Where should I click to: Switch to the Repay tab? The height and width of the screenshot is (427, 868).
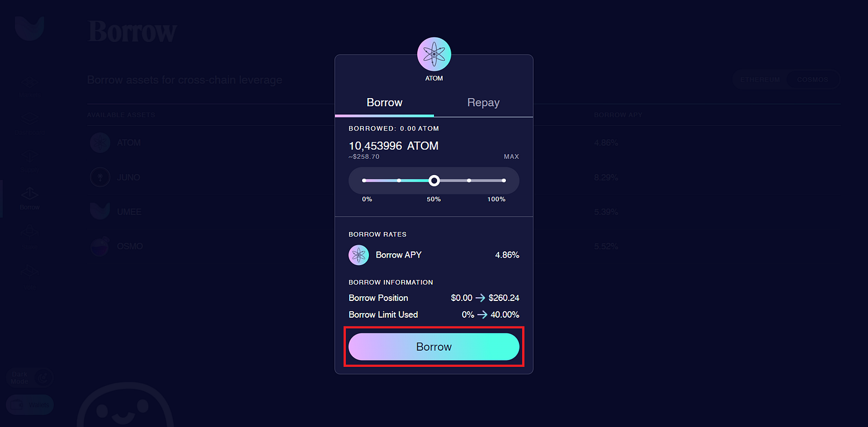[484, 103]
